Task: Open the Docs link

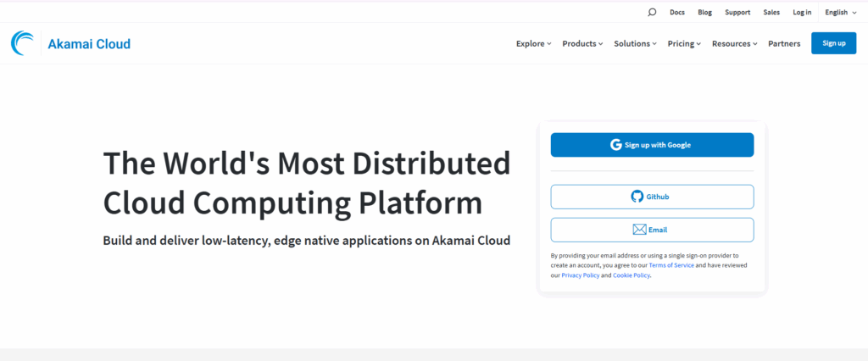Action: pos(677,12)
